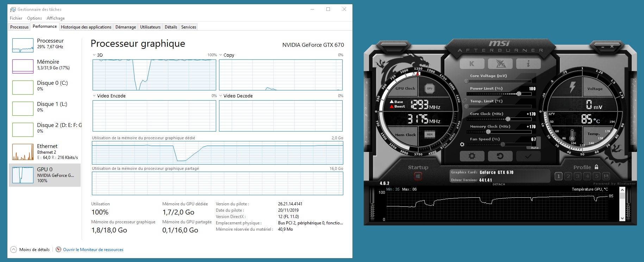This screenshot has height=262, width=644.
Task: Switch to the Détails tab
Action: tap(171, 27)
